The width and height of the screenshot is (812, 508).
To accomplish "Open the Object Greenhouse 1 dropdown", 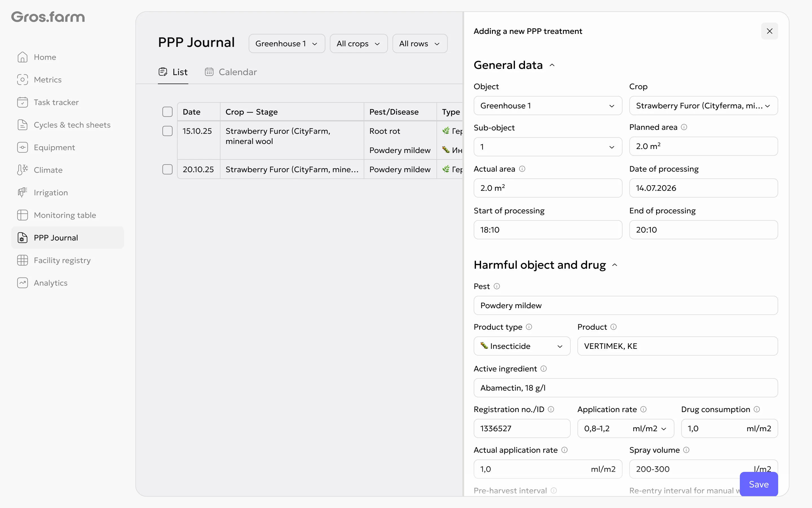I will coord(548,106).
